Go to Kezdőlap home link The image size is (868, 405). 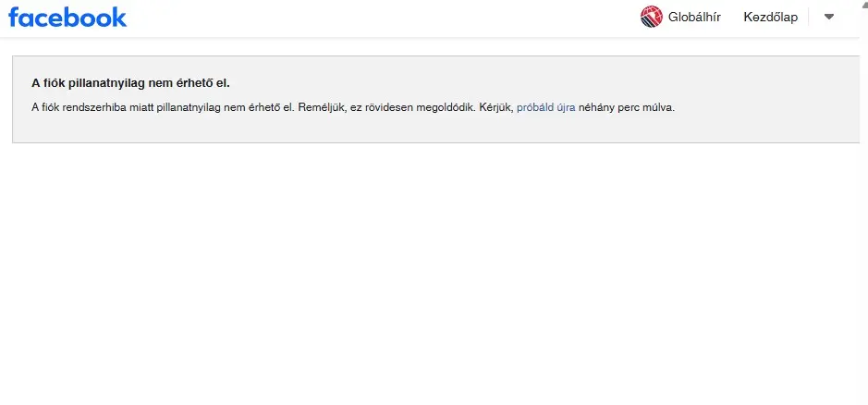(x=771, y=18)
